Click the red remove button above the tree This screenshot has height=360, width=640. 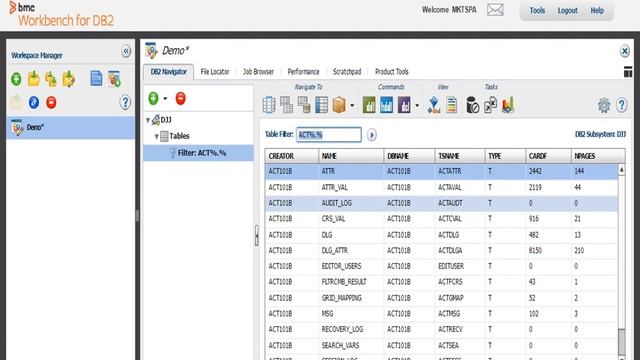[x=180, y=98]
